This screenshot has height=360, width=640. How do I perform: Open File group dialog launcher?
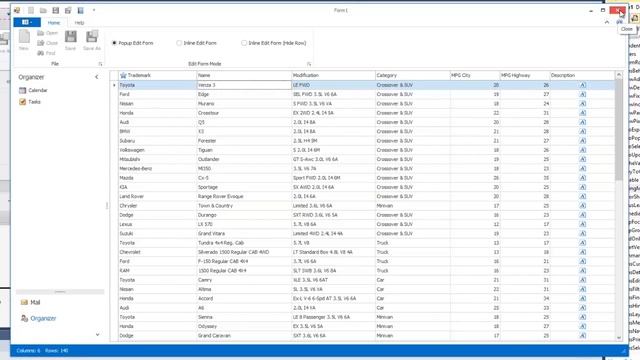click(x=100, y=64)
